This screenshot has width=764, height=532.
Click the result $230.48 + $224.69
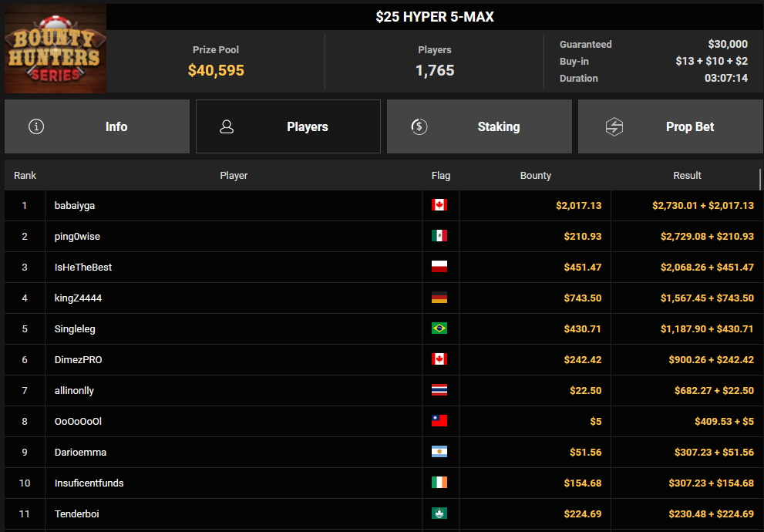pyautogui.click(x=712, y=513)
